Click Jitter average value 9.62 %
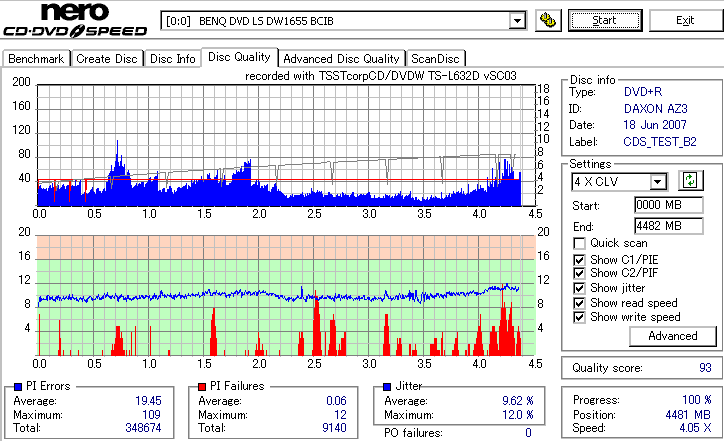Viewport: 724px width, 441px height. (518, 401)
